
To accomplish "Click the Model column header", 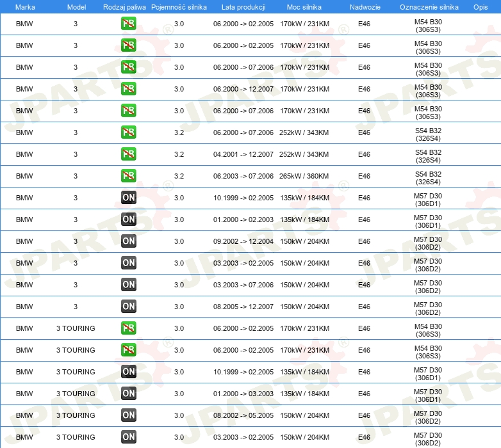I will 76,7.
